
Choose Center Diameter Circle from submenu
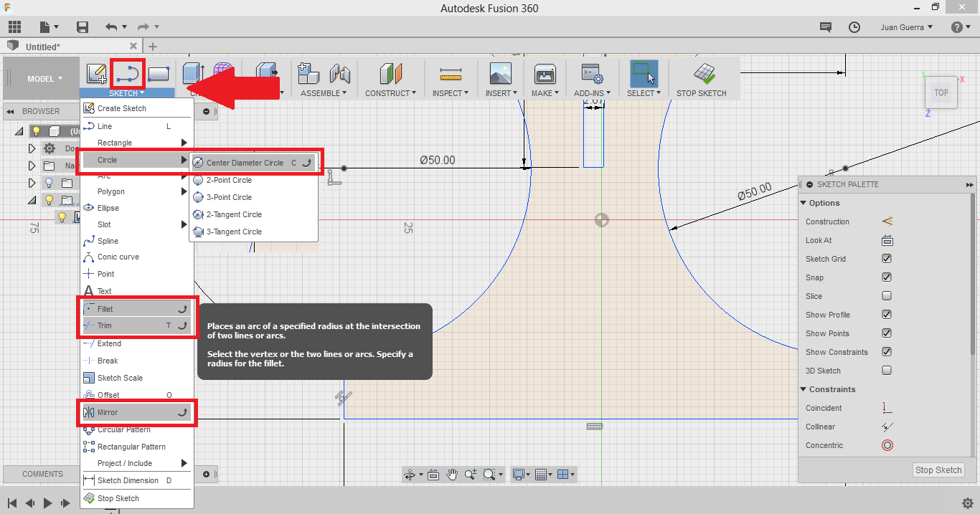[x=254, y=163]
